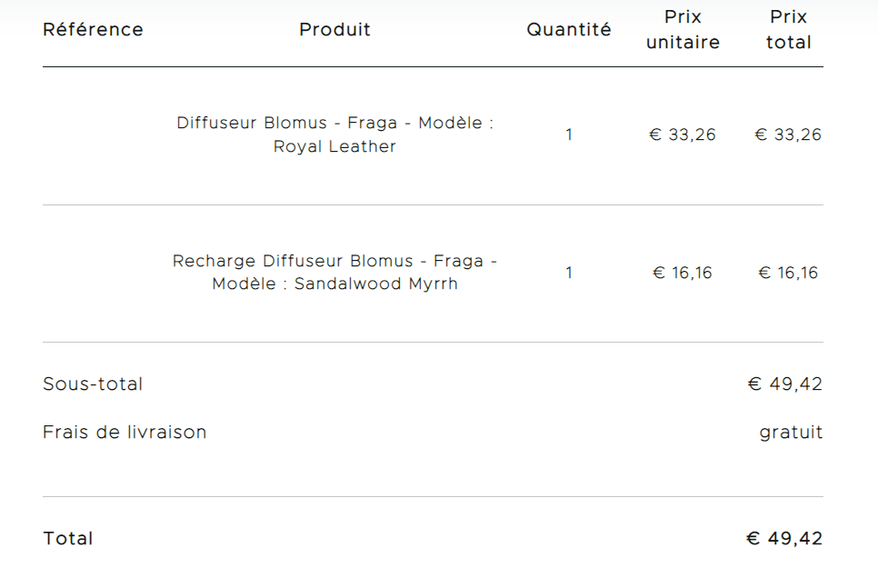878x588 pixels.
Task: Click the quantity of the Royal Leather diffuser
Action: point(569,135)
